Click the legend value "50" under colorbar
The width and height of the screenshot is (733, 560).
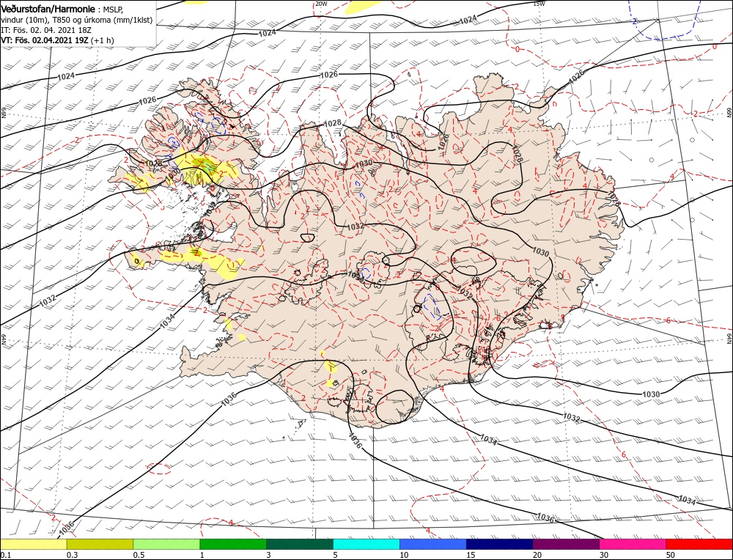(x=671, y=555)
